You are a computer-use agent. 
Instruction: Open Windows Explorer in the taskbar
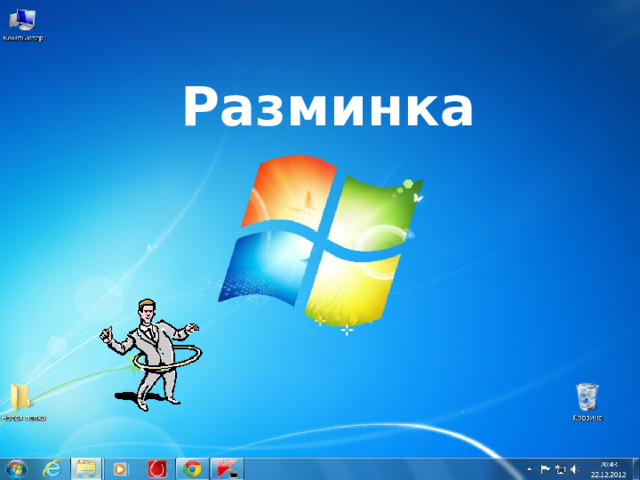pyautogui.click(x=86, y=469)
